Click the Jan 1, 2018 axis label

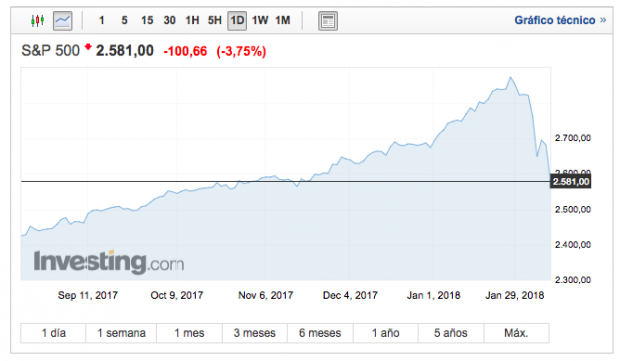click(433, 295)
